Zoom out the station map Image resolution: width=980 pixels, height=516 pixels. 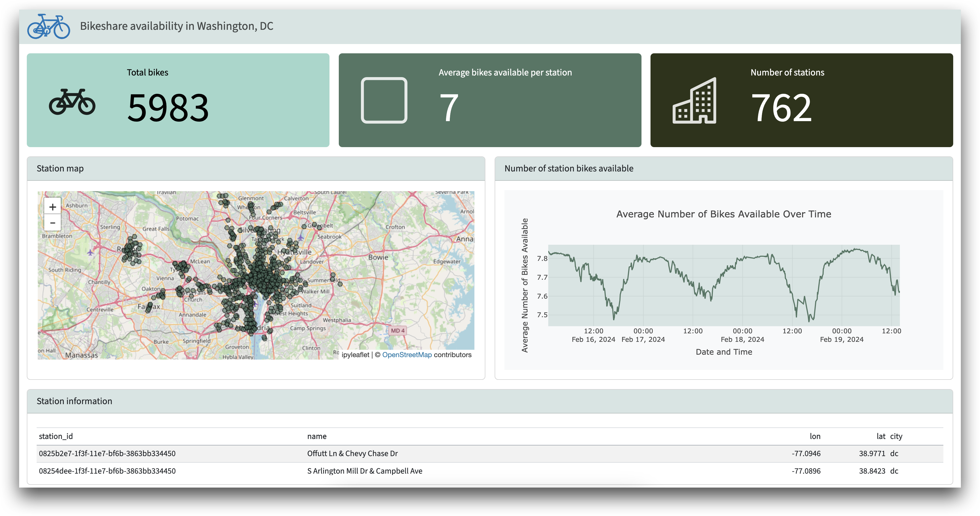click(52, 223)
